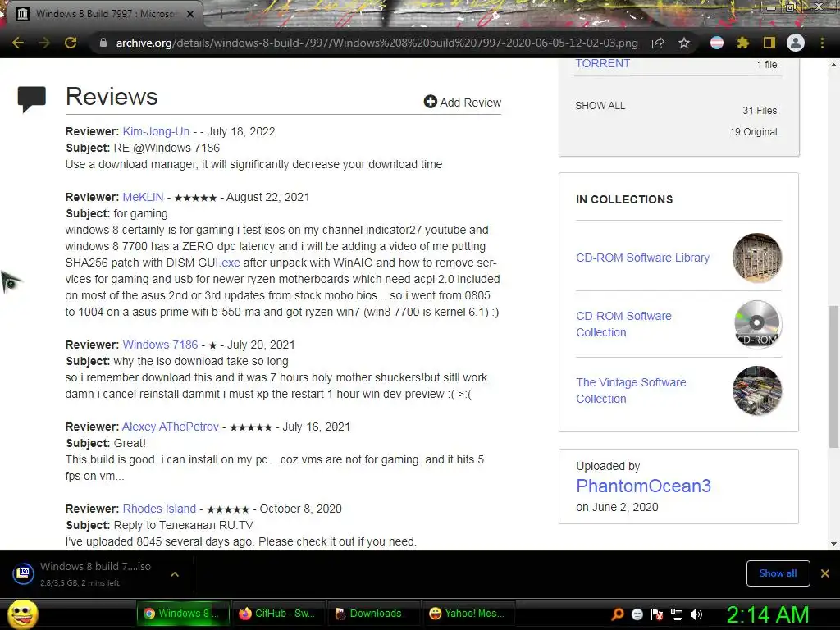Screen dimensions: 840x630
Task: Open the share page icon in address bar
Action: point(658,43)
